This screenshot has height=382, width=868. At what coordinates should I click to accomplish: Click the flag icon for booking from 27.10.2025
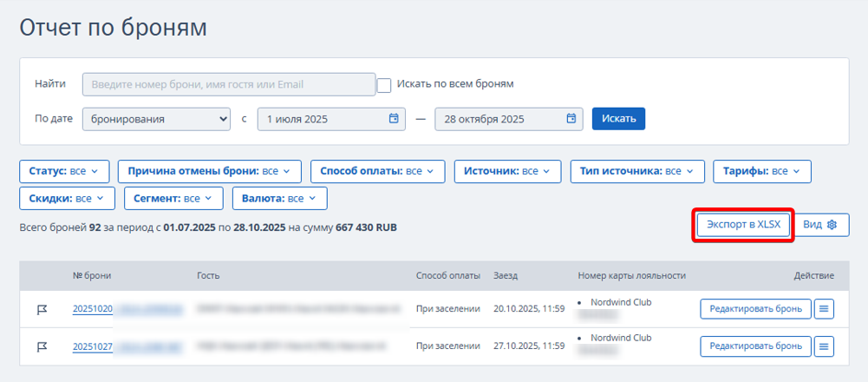coord(42,347)
